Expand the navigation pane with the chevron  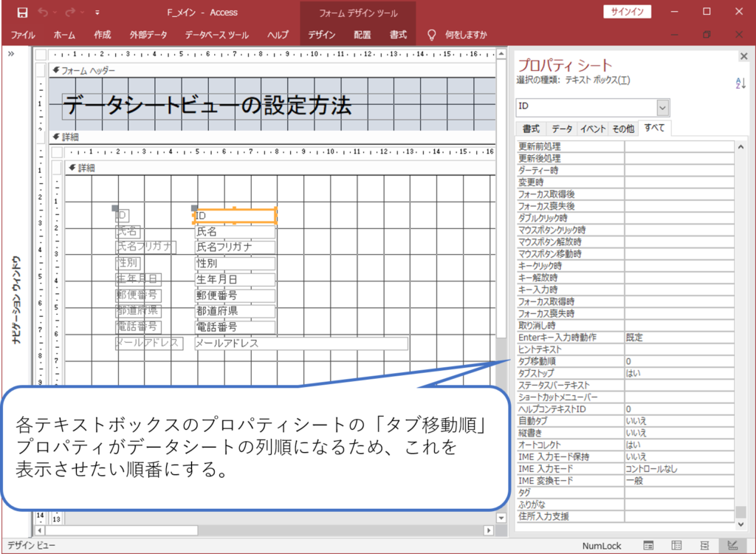pyautogui.click(x=12, y=55)
